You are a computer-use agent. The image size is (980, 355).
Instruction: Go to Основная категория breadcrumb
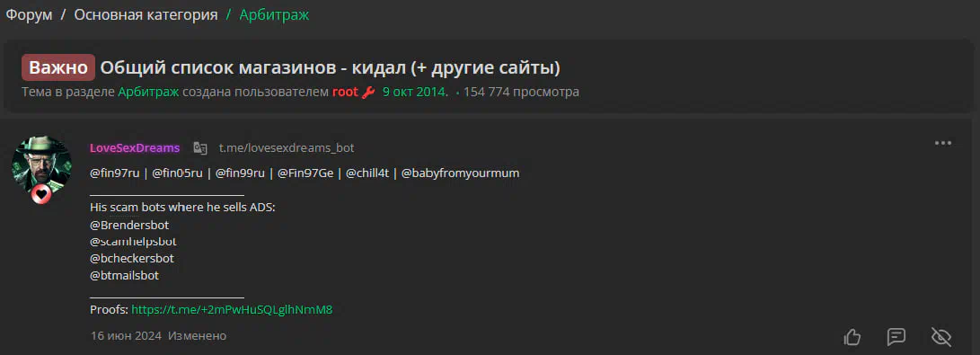point(146,15)
